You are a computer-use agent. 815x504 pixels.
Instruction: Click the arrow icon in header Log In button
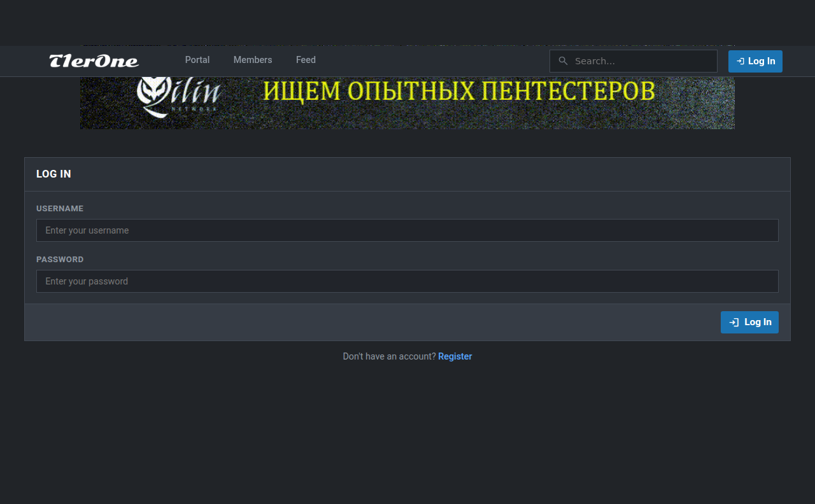coord(740,61)
